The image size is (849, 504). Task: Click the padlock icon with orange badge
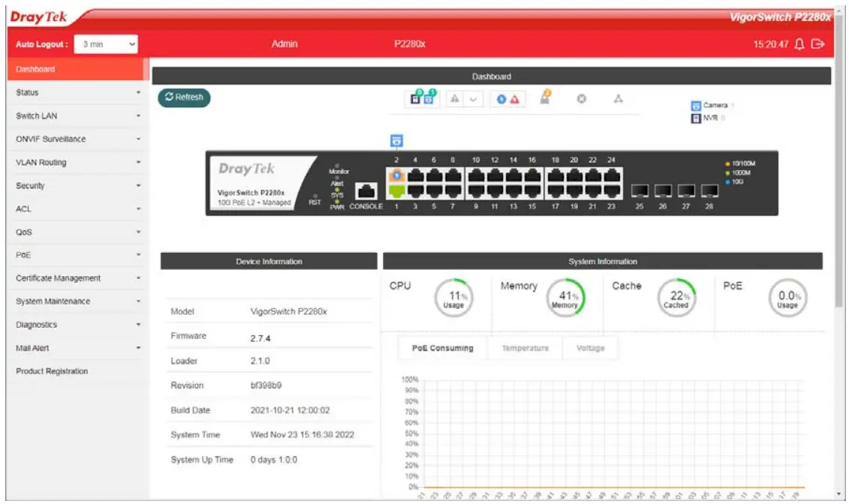click(546, 97)
